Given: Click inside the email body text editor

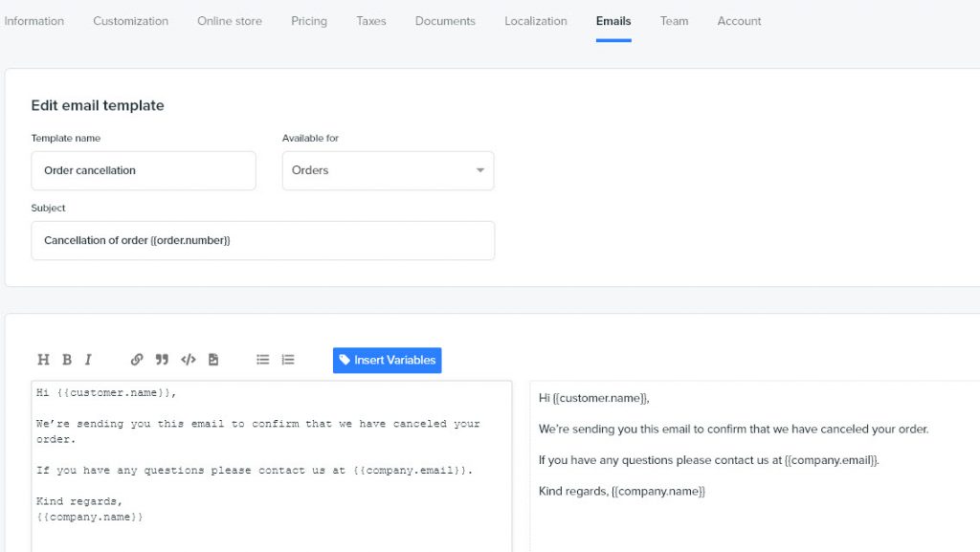Looking at the screenshot, I should pos(272,467).
